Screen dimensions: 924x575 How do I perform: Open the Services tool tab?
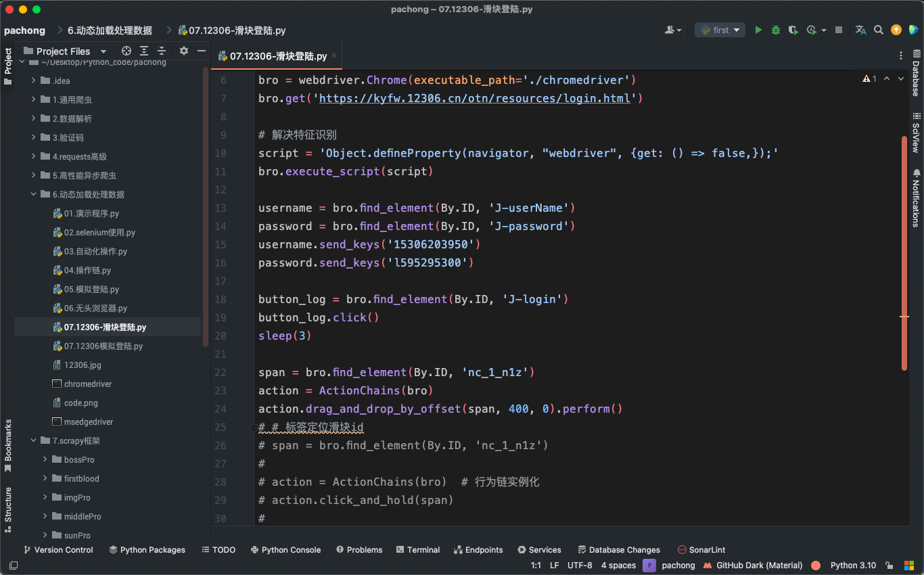pyautogui.click(x=539, y=550)
